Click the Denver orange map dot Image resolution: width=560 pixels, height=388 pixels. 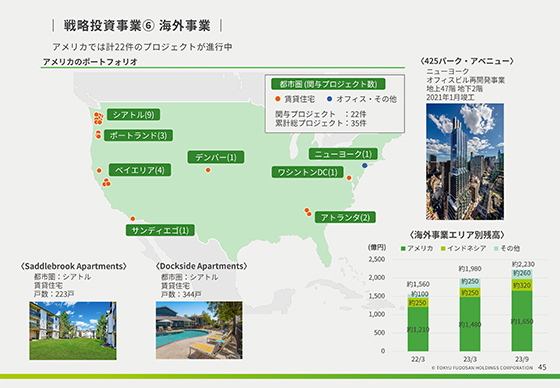click(208, 170)
